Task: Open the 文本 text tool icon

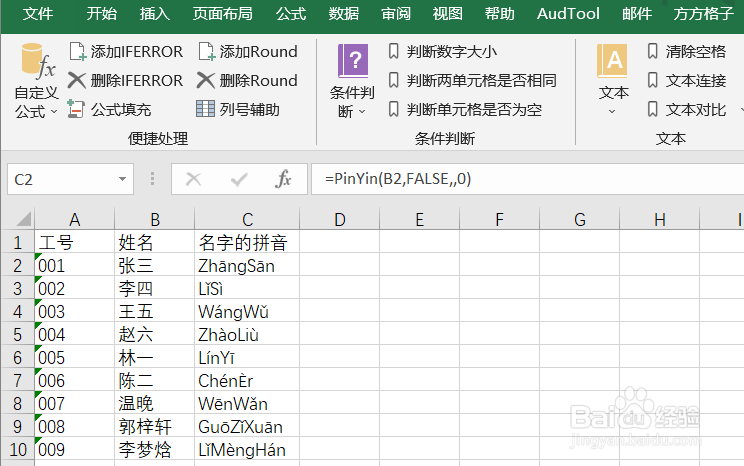Action: [612, 61]
